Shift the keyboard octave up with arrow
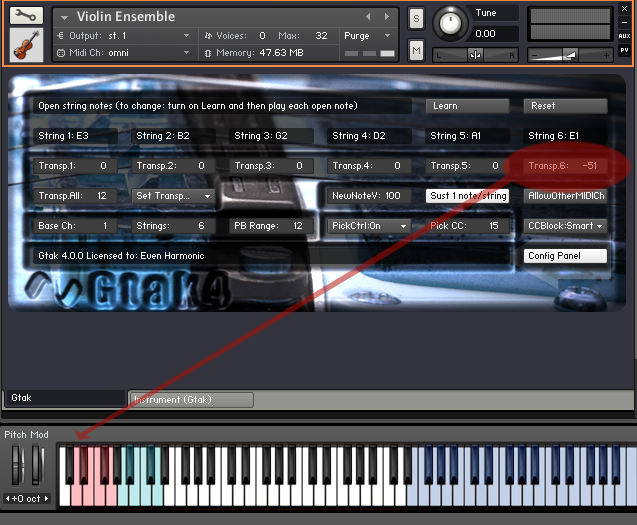The image size is (637, 525). [x=45, y=498]
